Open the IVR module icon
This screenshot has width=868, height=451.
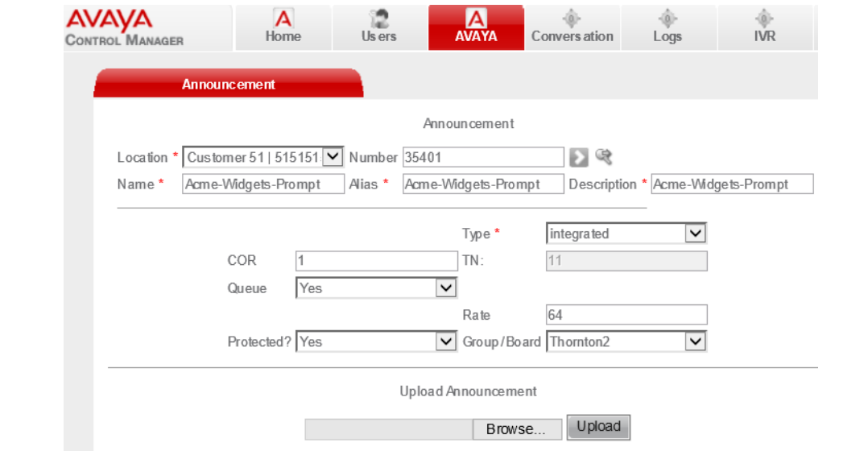coord(764,19)
